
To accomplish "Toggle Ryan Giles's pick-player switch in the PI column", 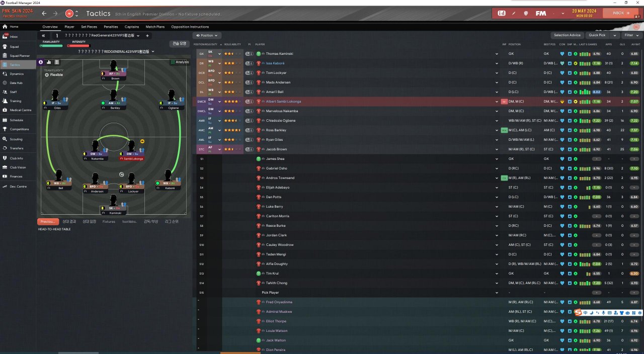I will click(249, 140).
